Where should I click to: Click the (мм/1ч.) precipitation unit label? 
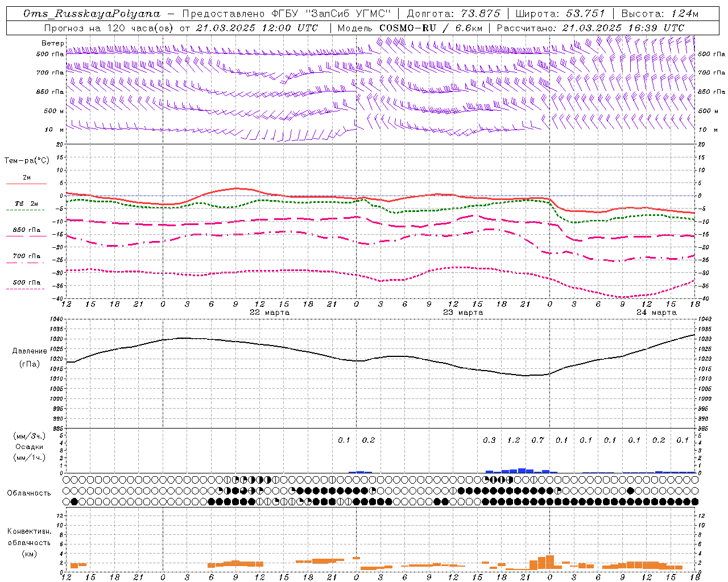[x=28, y=458]
